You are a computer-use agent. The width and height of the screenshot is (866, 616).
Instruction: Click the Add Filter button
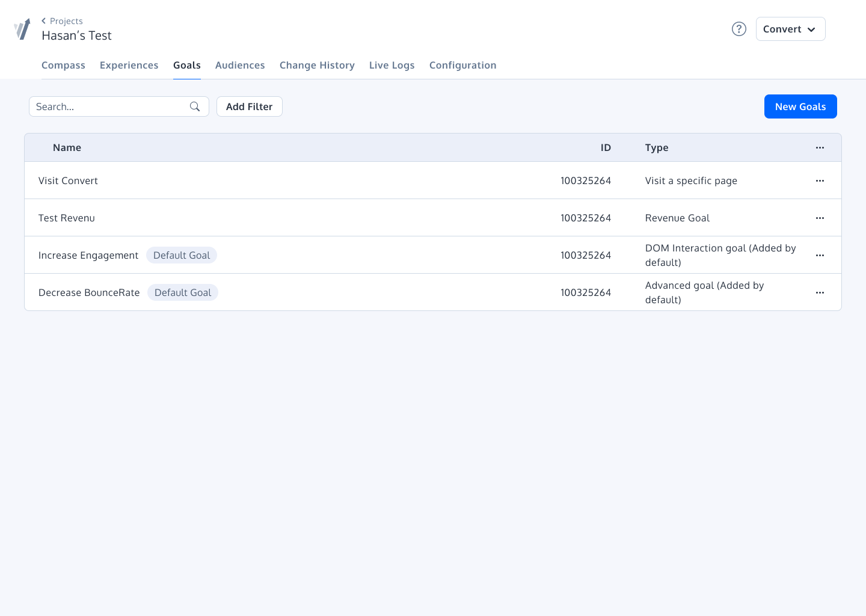[249, 106]
